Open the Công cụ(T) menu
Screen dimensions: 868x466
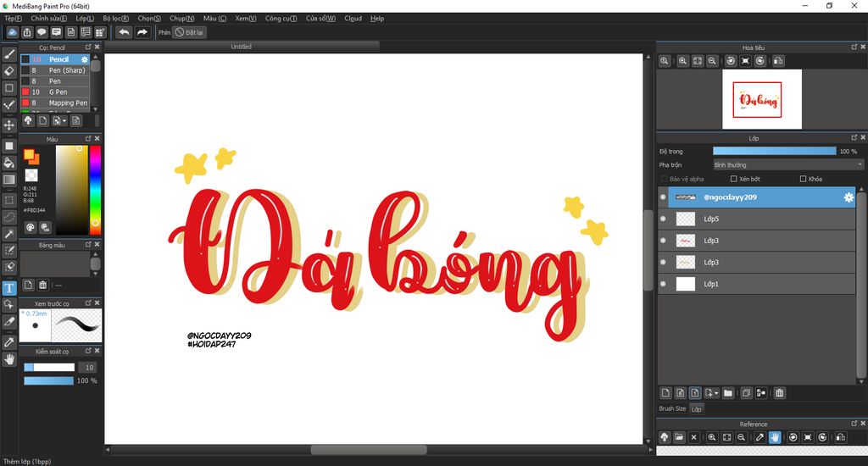click(x=281, y=19)
